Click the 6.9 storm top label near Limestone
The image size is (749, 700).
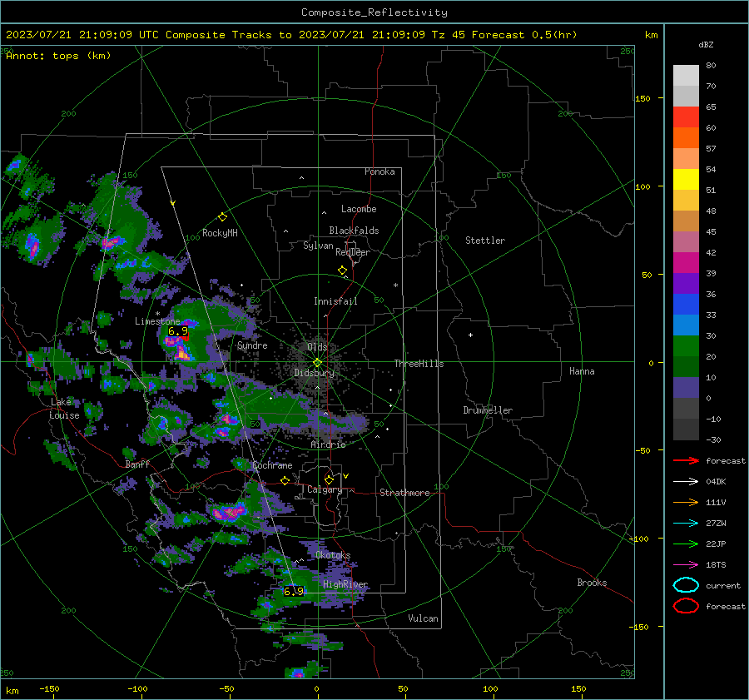click(x=178, y=330)
